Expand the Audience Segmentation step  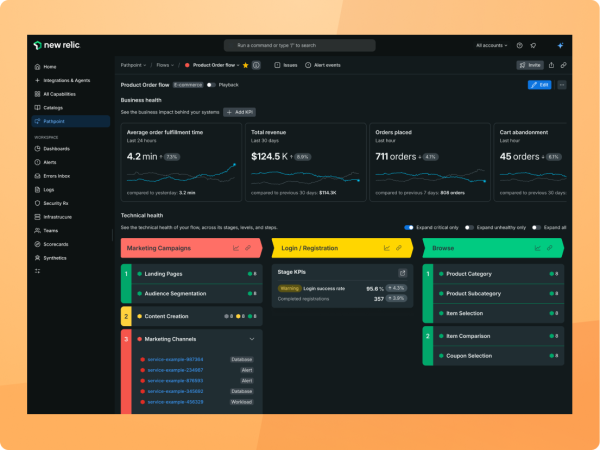coord(197,293)
